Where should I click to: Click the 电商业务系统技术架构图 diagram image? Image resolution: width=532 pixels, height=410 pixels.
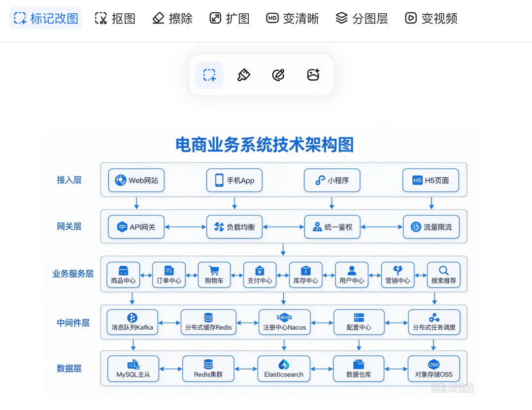click(260, 261)
